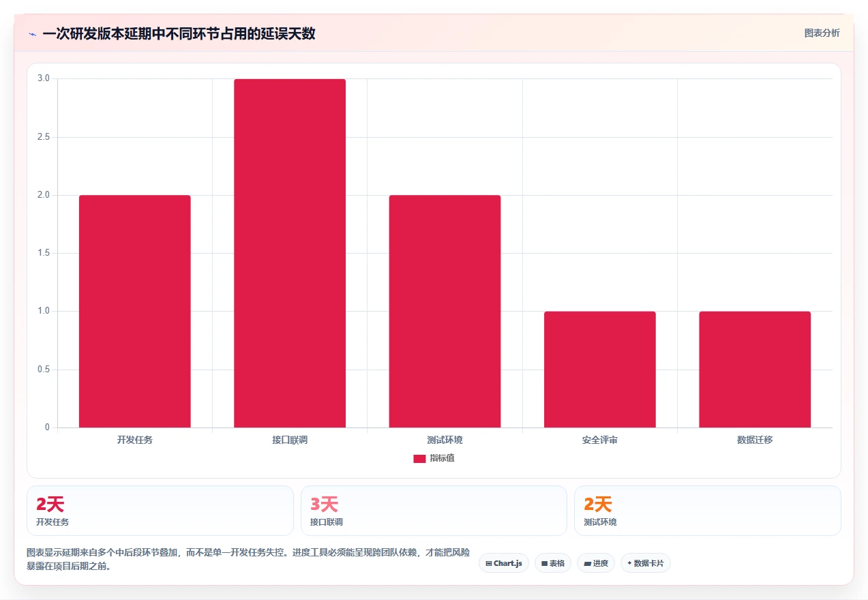Click the 测试环境 bar in chart

[445, 312]
